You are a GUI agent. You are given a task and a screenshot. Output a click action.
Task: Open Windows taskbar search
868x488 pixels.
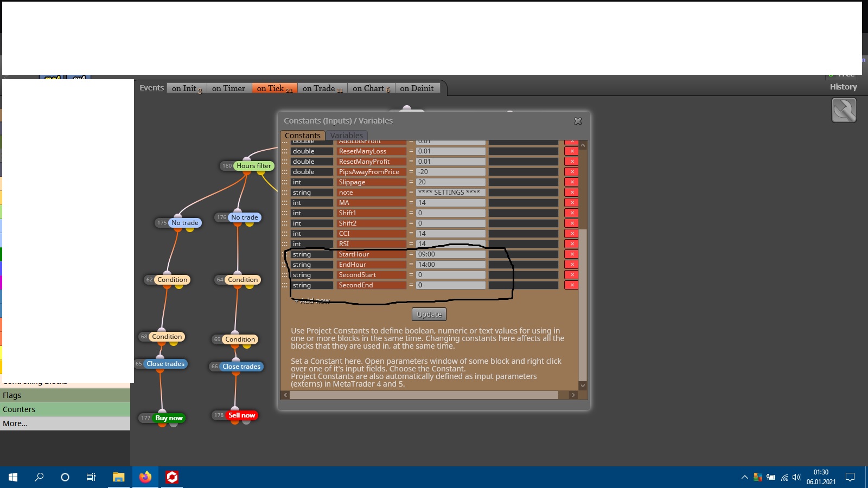click(39, 477)
